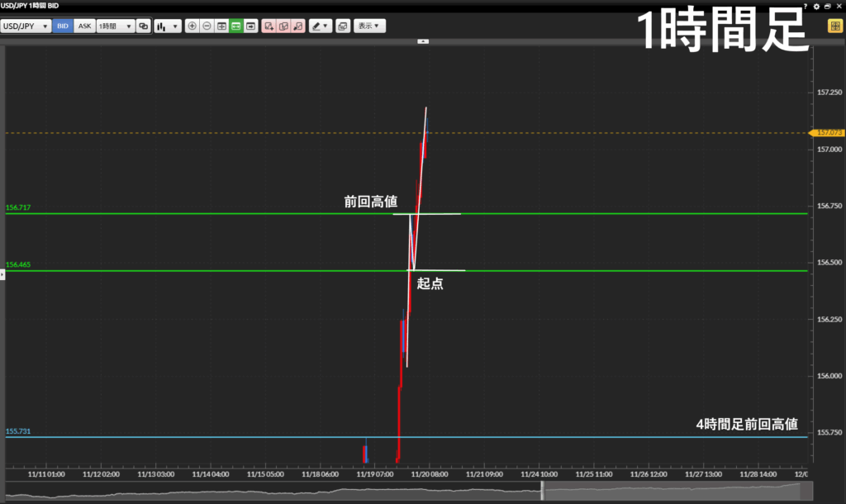Click the first pink add-order button
Image resolution: width=846 pixels, height=504 pixels.
(269, 26)
